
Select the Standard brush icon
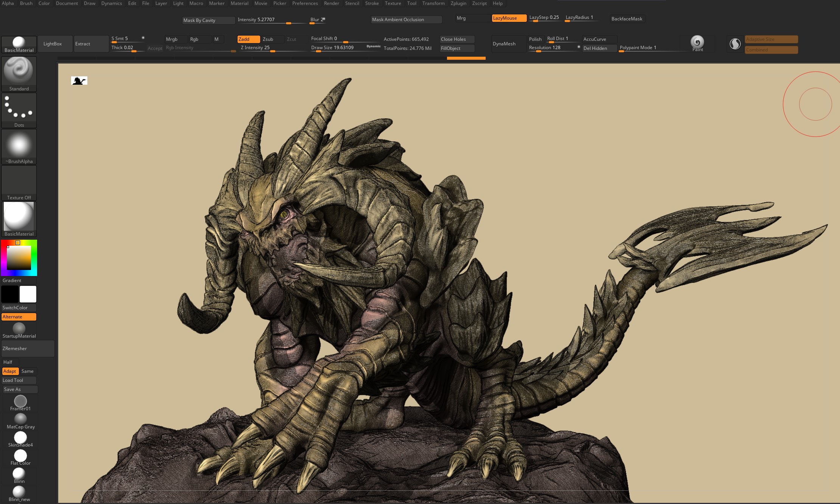[x=19, y=74]
